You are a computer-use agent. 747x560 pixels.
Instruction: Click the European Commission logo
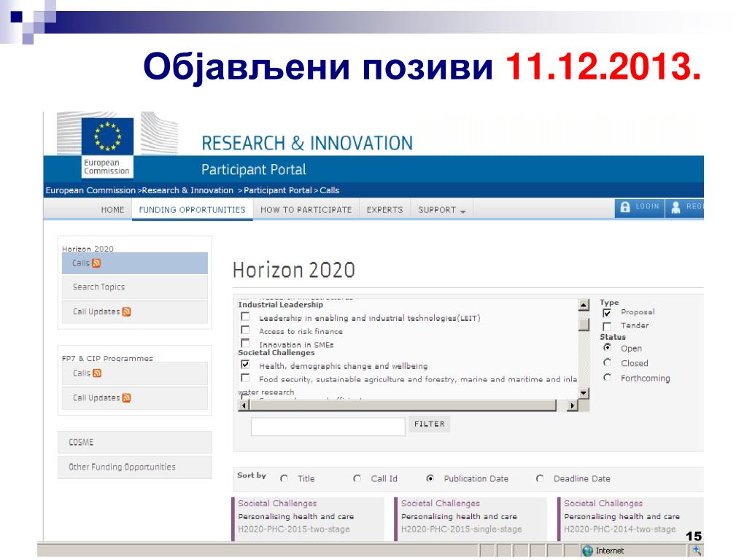click(107, 147)
